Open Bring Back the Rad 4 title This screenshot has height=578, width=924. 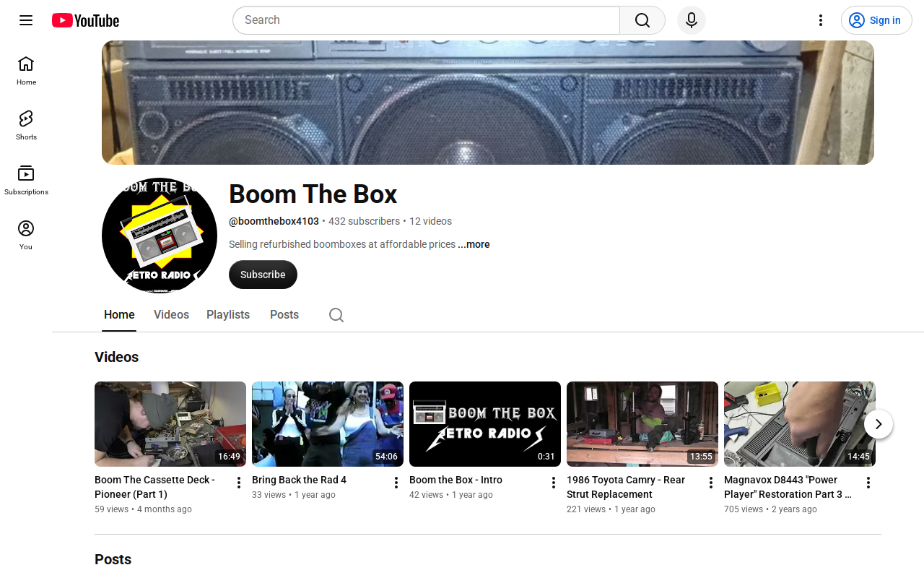[299, 480]
